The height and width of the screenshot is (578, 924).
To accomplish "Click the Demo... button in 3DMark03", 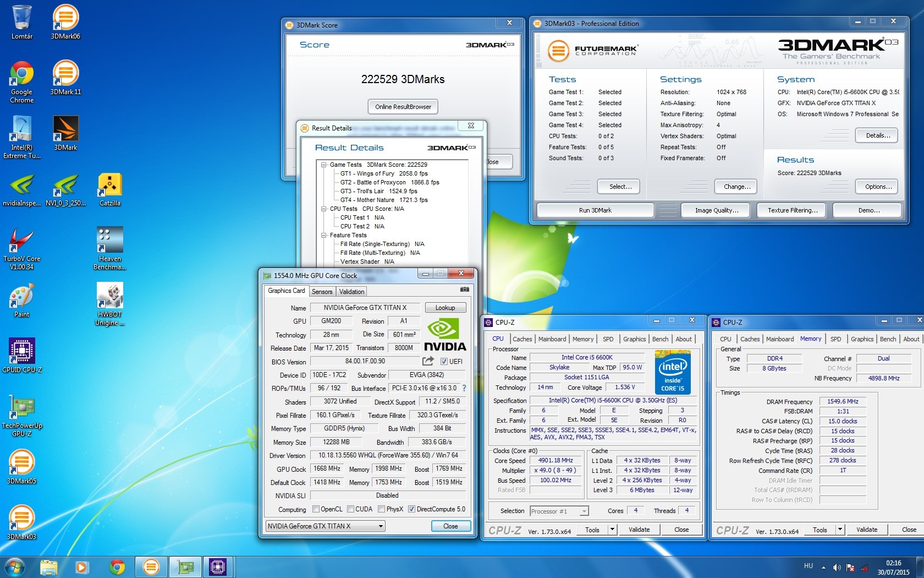I will coord(868,210).
